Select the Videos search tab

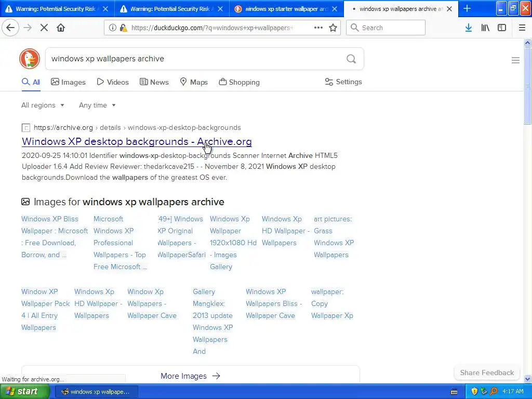[x=113, y=82]
